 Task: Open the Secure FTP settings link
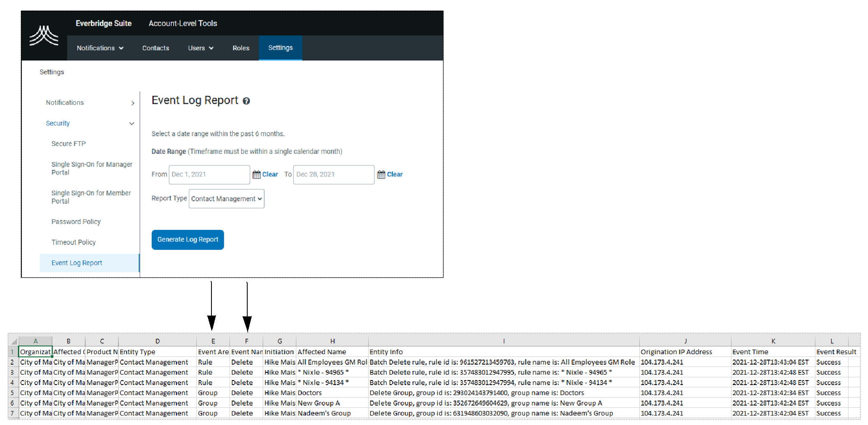[68, 143]
